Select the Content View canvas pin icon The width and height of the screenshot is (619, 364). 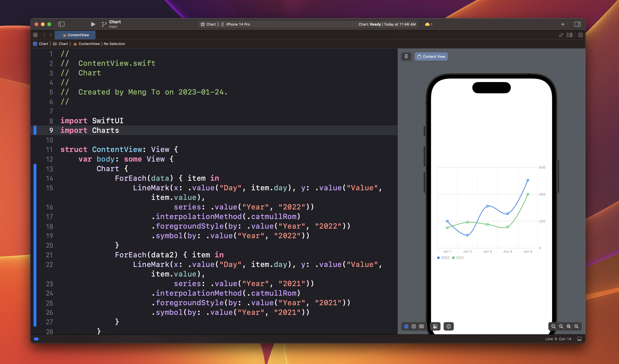[x=406, y=56]
